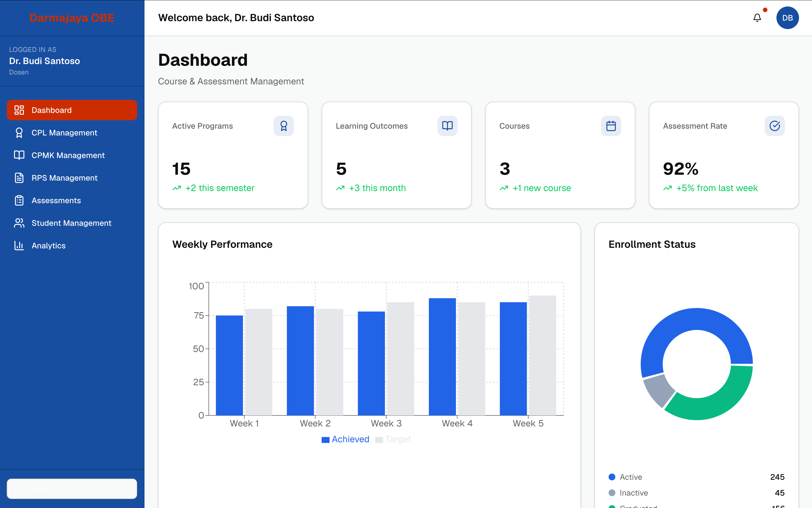Click the Logout button
The height and width of the screenshot is (508, 812).
click(72, 489)
